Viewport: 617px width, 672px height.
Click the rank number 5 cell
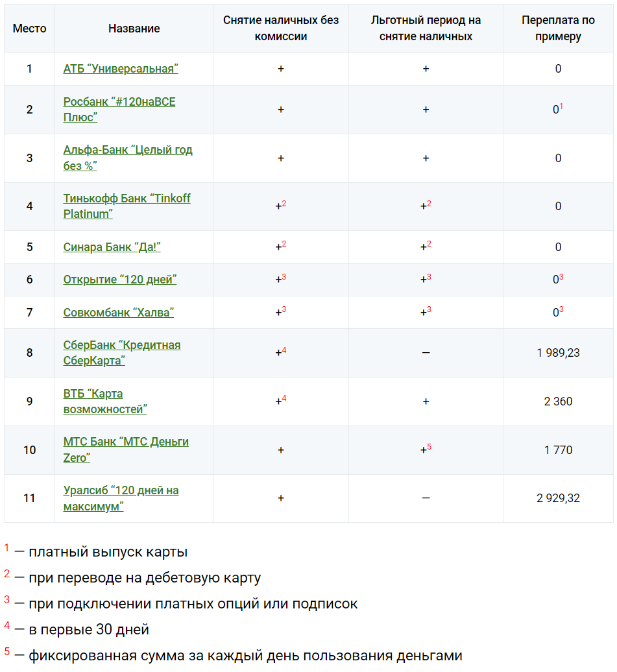(x=30, y=247)
